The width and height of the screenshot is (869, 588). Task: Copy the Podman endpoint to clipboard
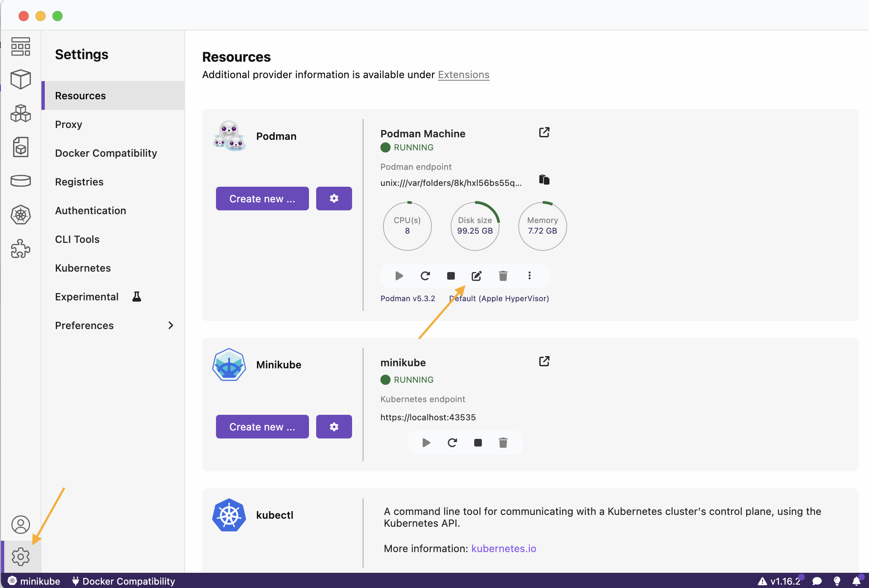click(x=544, y=180)
